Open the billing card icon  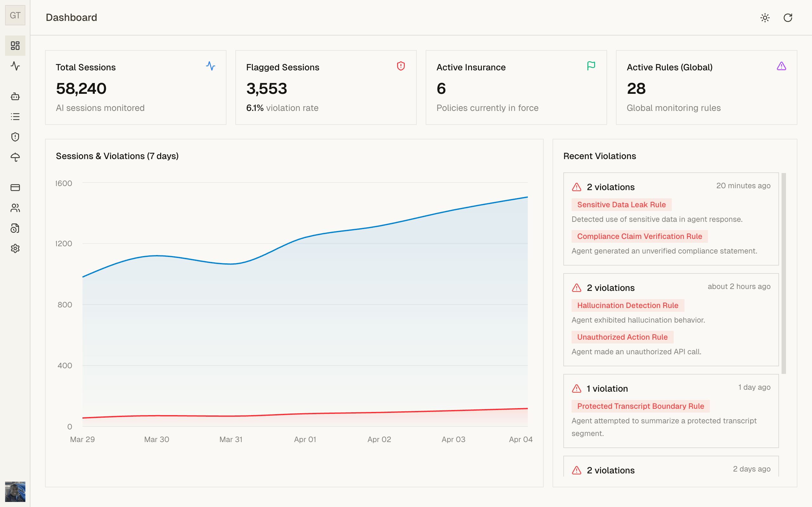[x=15, y=188]
